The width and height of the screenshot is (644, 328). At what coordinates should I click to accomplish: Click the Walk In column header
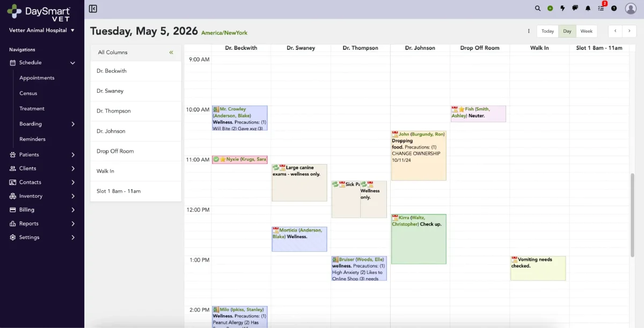(x=539, y=48)
